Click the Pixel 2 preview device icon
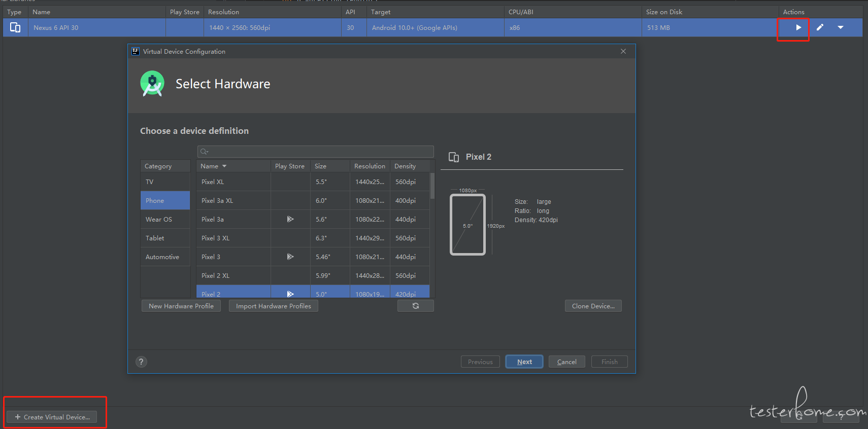The height and width of the screenshot is (429, 868). click(454, 157)
